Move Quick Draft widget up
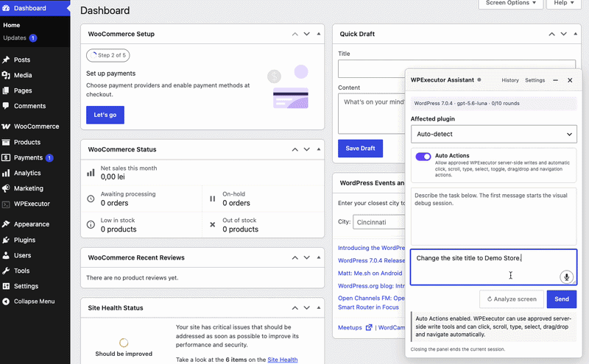Viewport: 589px width, 364px height. pos(551,34)
